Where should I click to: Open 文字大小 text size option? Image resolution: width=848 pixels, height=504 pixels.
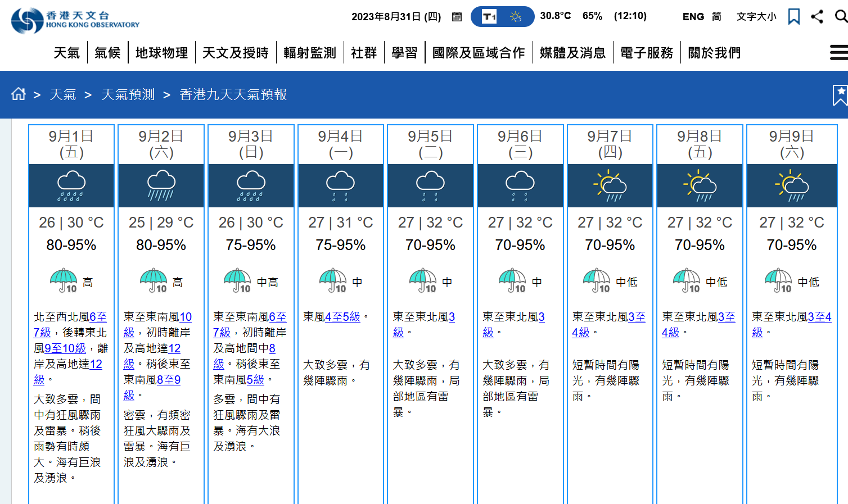coord(756,16)
